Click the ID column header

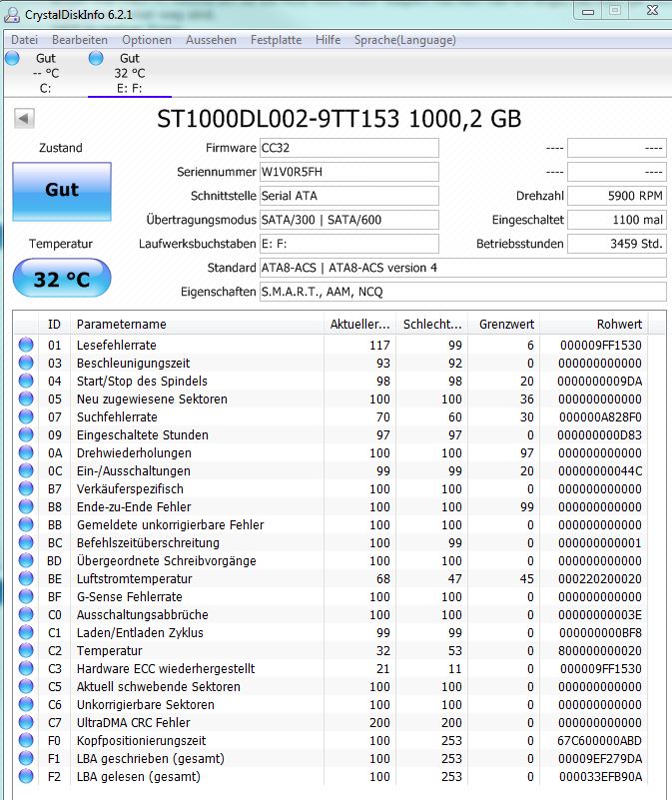(x=54, y=324)
